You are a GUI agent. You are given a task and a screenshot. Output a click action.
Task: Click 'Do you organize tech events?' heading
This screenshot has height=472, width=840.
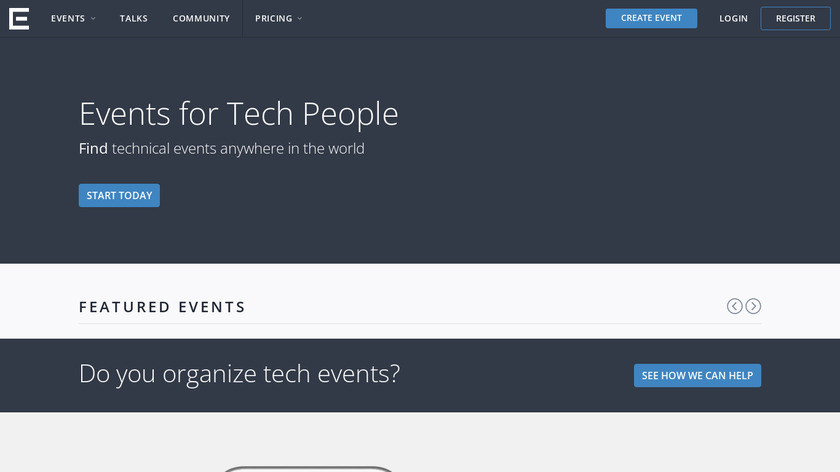(239, 374)
